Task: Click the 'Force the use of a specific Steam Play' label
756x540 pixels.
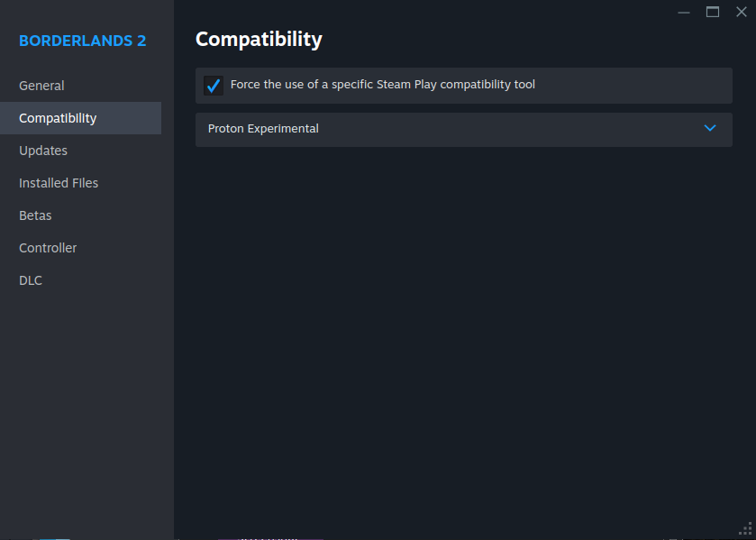Action: [x=333, y=85]
